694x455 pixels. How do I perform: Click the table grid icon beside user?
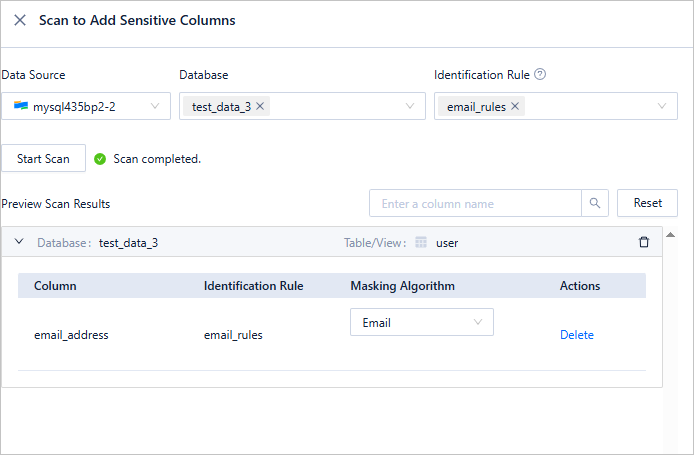pos(421,242)
